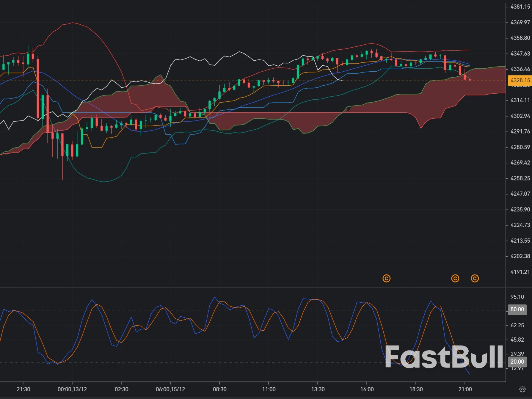Click the 4381.15 price axis label
The height and width of the screenshot is (399, 532).
(x=520, y=7)
